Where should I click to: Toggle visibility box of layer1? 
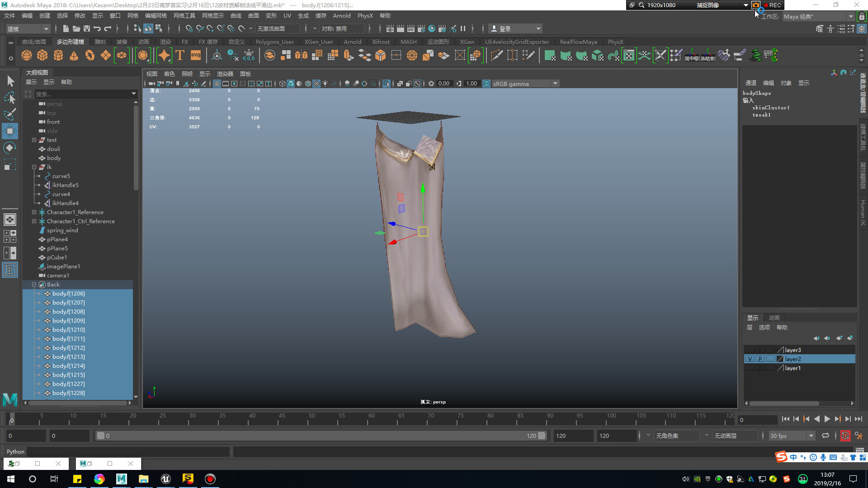click(x=750, y=368)
